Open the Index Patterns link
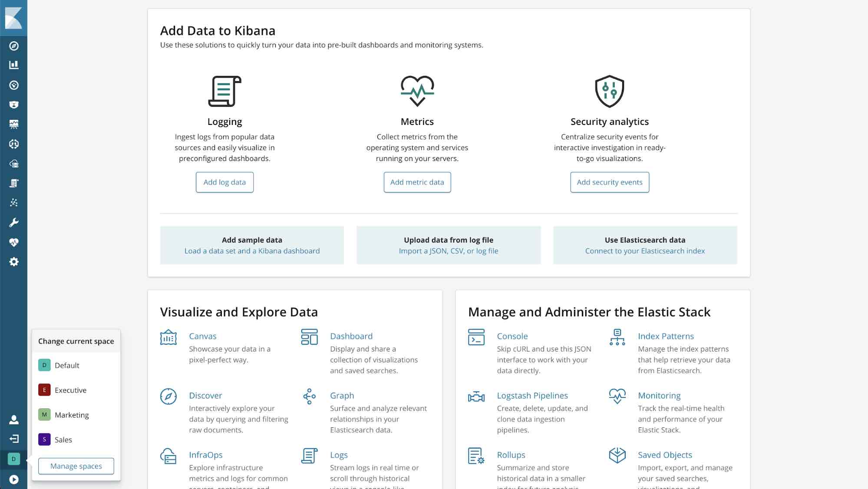This screenshot has height=489, width=868. [666, 336]
